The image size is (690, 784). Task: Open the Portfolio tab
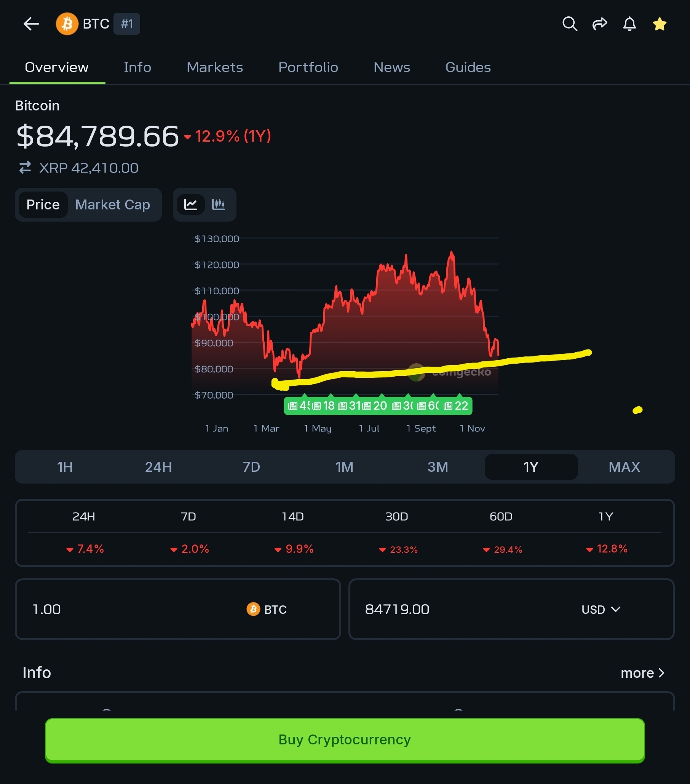(308, 67)
